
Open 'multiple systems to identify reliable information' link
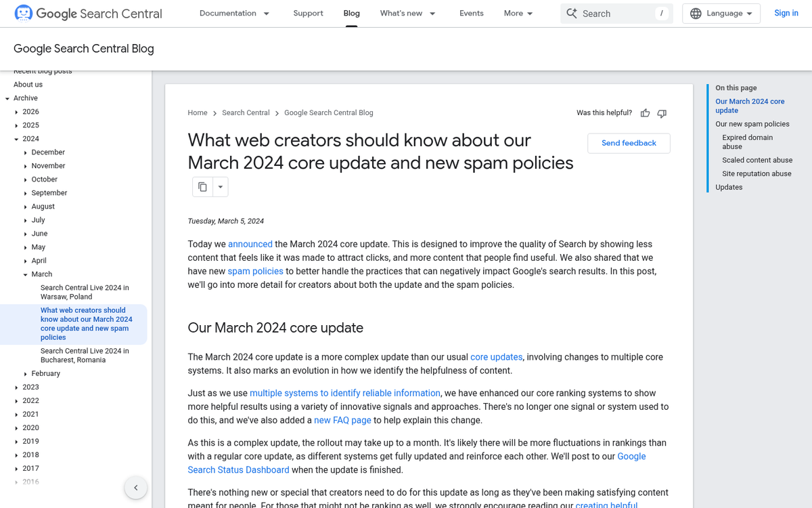pyautogui.click(x=345, y=393)
